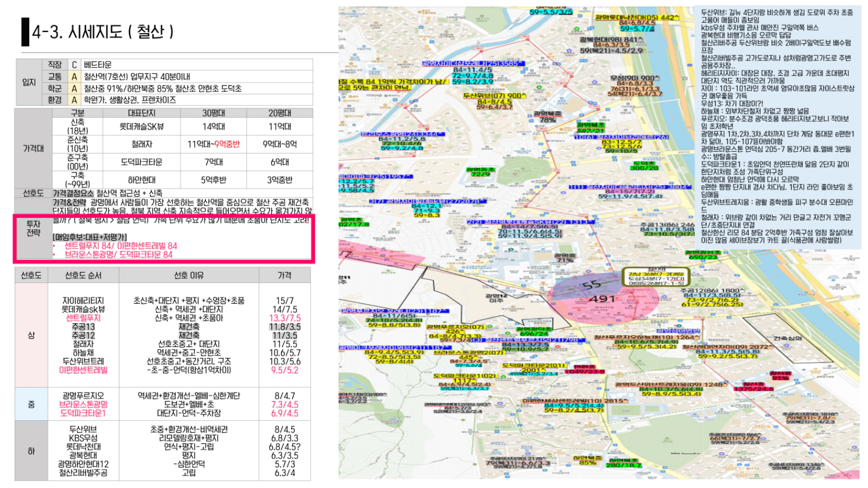Screen dimensions: 868x488
Task: Click the pink price "9.5/5.2"
Action: point(284,370)
